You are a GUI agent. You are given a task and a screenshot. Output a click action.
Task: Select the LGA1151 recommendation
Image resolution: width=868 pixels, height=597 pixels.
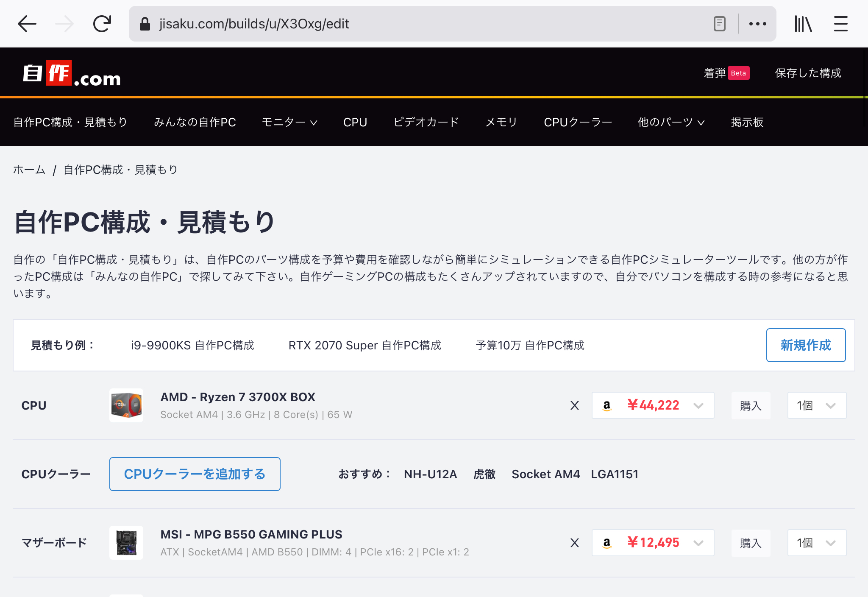(615, 474)
